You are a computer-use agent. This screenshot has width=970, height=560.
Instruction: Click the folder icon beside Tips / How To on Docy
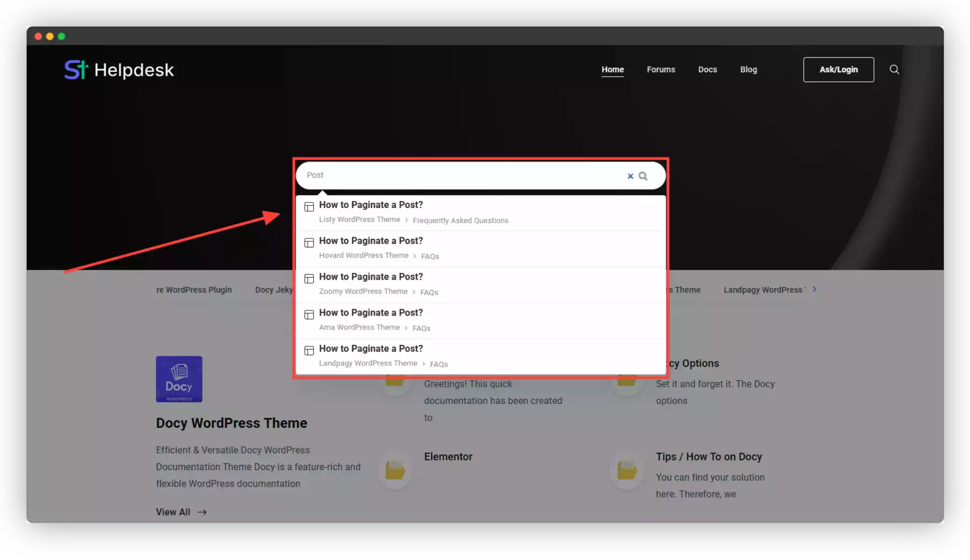626,470
